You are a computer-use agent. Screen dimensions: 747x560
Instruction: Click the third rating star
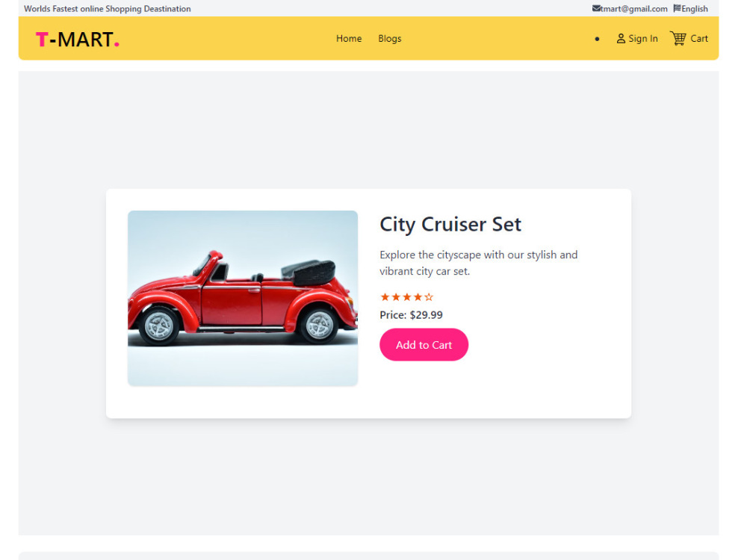[407, 297]
